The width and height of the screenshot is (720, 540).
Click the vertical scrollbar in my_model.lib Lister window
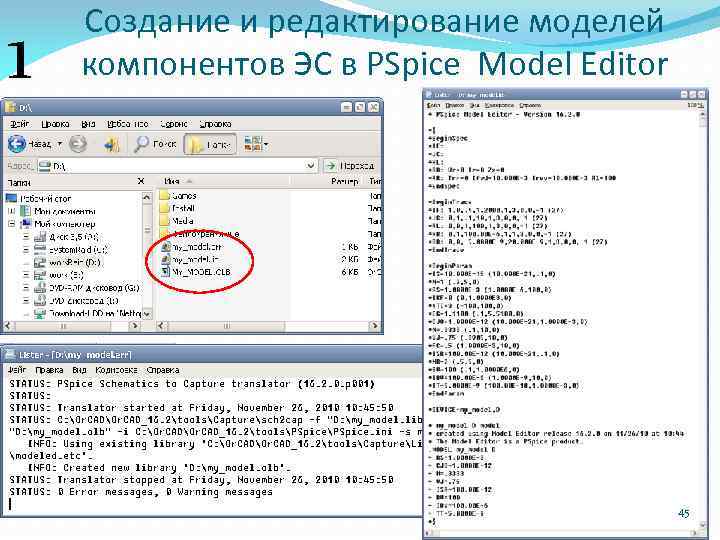pyautogui.click(x=703, y=319)
